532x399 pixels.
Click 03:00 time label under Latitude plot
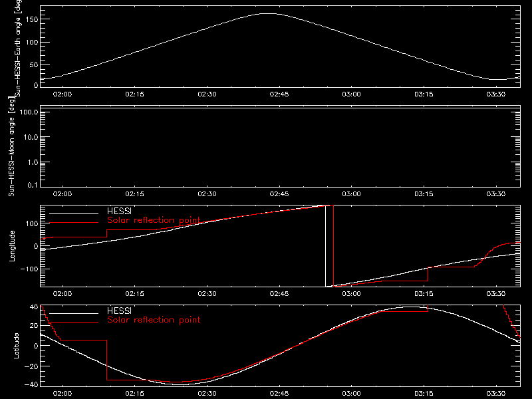[x=352, y=394]
